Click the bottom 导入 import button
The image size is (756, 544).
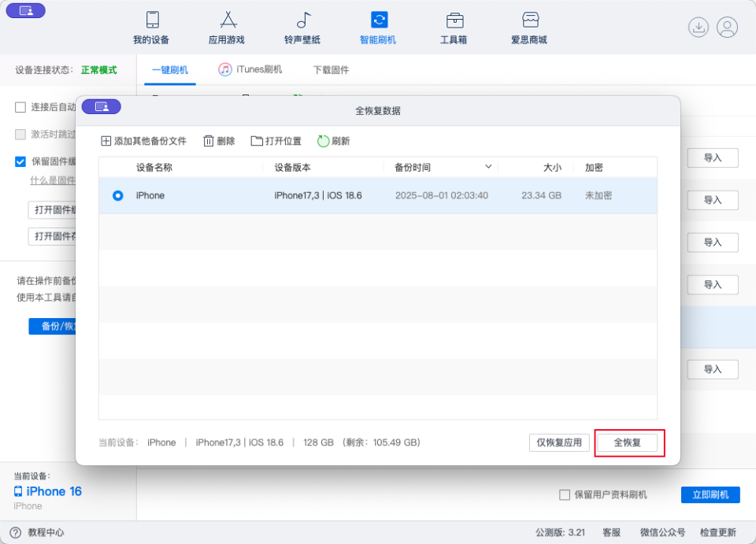713,369
